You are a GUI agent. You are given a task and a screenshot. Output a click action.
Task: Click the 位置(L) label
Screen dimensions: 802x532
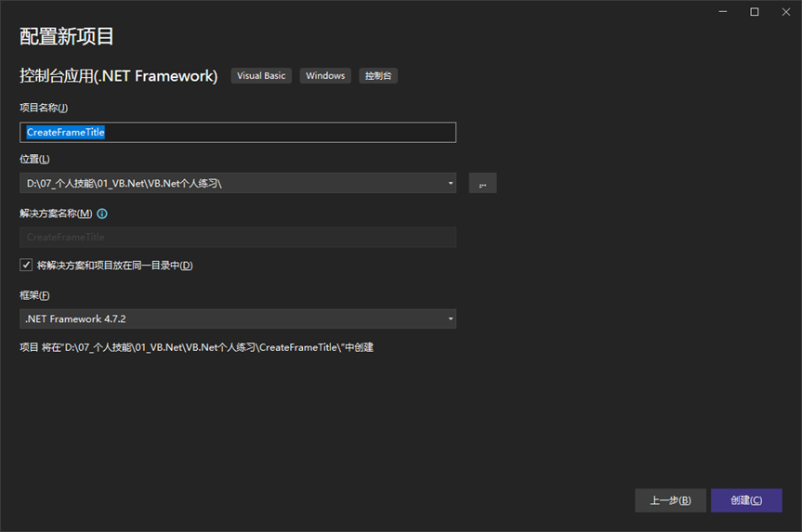[x=34, y=159]
